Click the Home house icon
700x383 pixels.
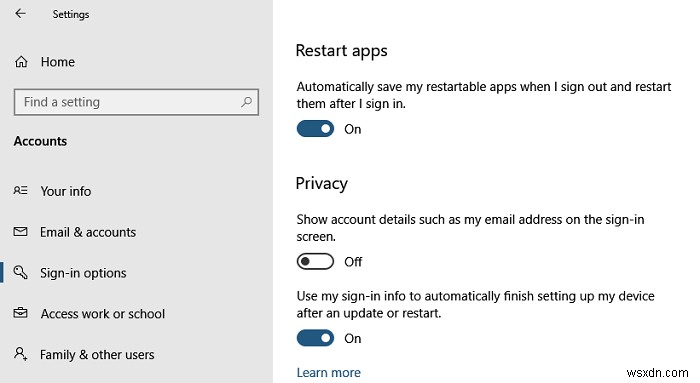coord(21,62)
